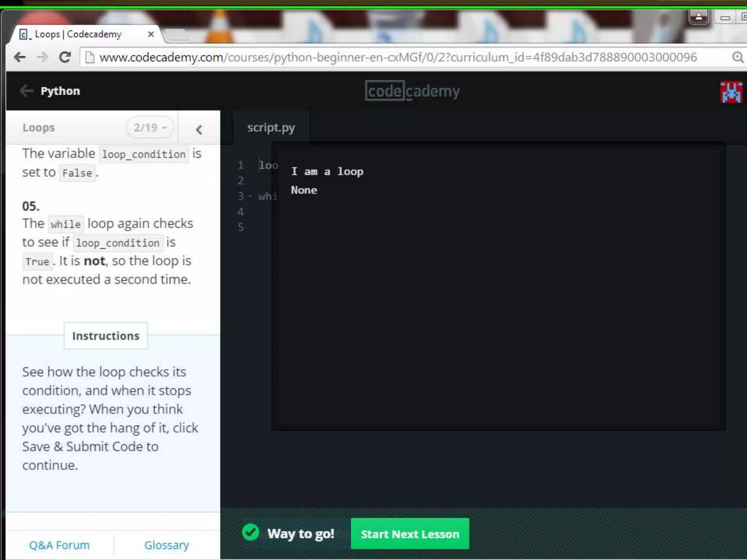Open the Q&A Forum link

59,545
